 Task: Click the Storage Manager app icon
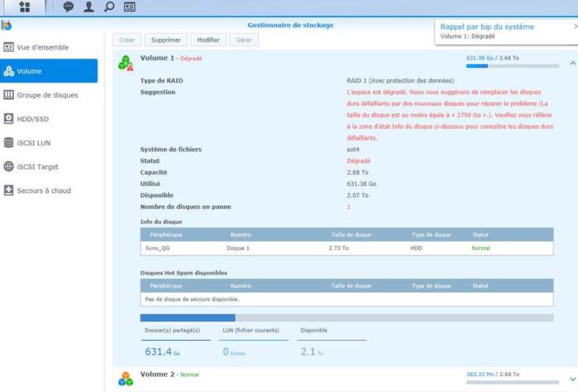pyautogui.click(x=7, y=25)
